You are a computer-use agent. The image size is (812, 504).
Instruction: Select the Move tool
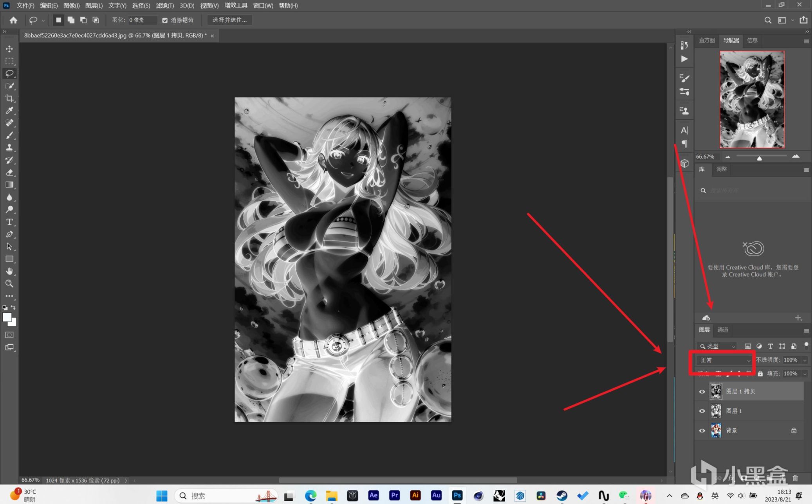pos(9,49)
